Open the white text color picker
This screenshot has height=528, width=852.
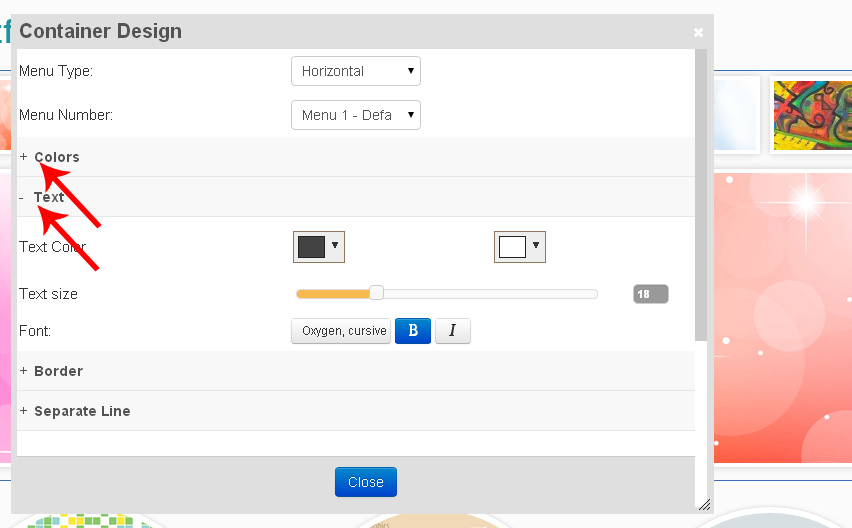(520, 247)
